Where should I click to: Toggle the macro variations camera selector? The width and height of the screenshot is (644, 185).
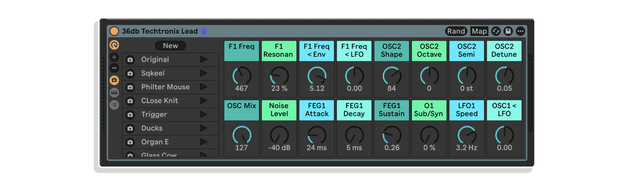[x=114, y=80]
